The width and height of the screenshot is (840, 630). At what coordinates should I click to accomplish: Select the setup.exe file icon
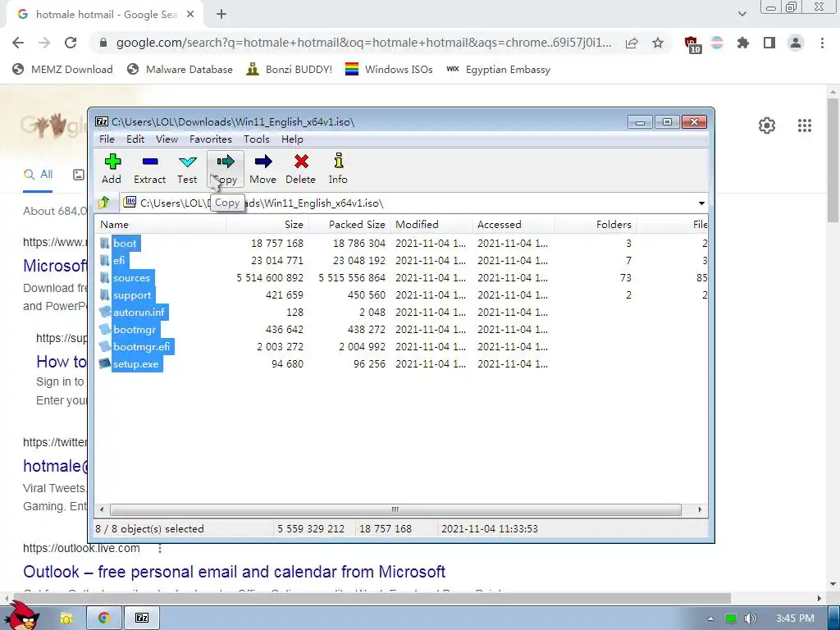tap(105, 363)
